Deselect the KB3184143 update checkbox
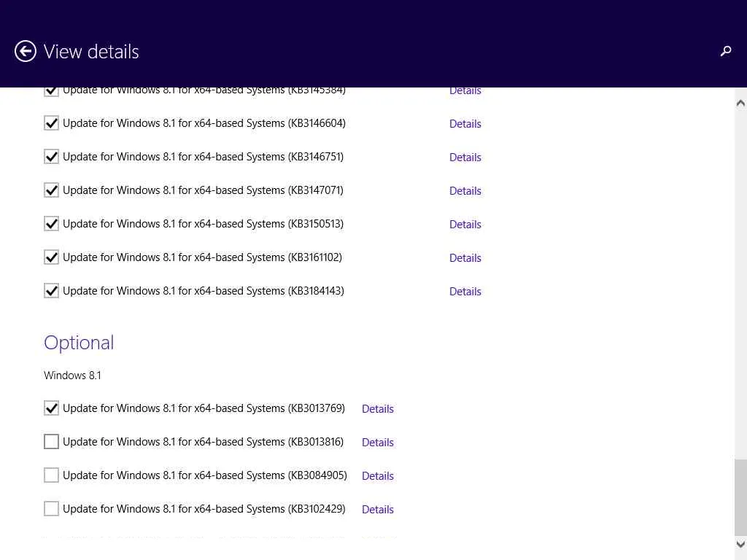The height and width of the screenshot is (560, 747). [x=51, y=291]
